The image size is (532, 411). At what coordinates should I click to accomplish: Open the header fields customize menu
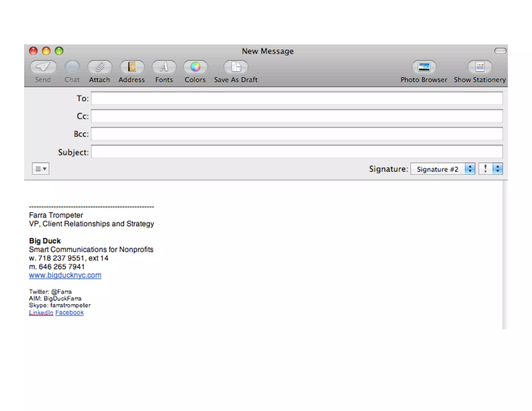[41, 169]
